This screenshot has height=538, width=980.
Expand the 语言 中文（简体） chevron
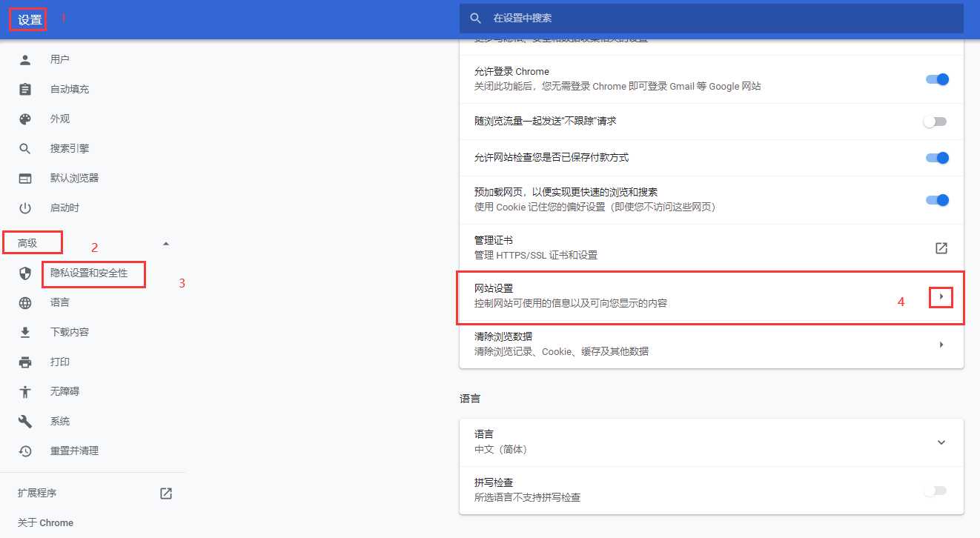point(941,442)
